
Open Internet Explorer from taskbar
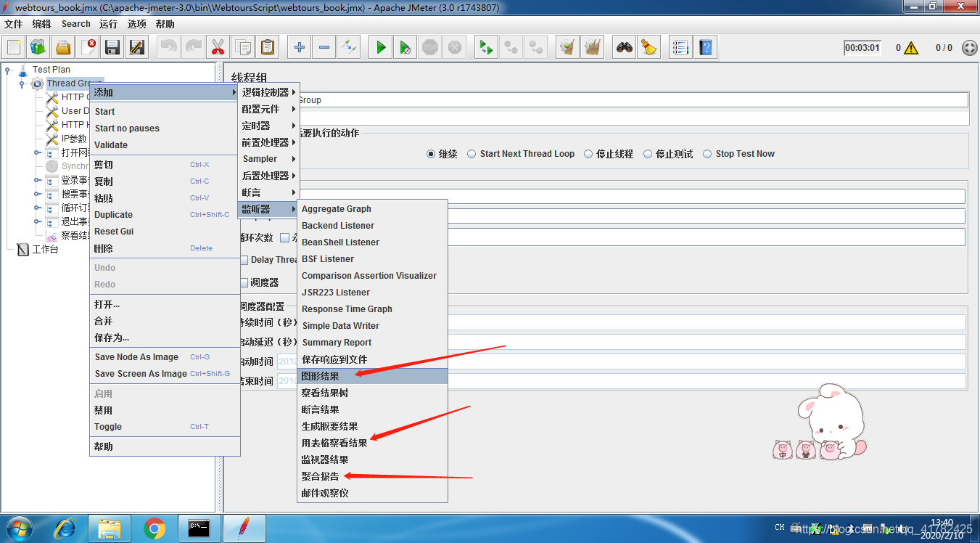(x=65, y=528)
